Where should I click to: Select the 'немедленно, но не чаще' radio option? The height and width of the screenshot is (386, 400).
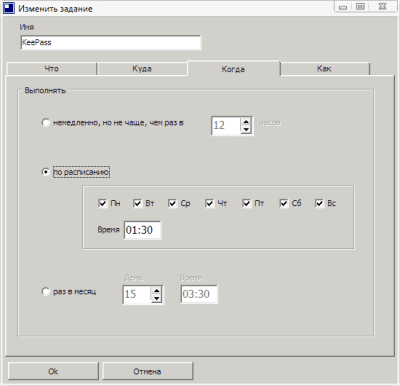pyautogui.click(x=46, y=122)
